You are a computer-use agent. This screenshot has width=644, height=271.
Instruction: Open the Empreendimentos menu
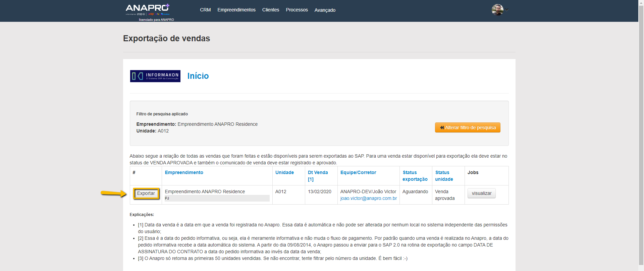coord(236,10)
